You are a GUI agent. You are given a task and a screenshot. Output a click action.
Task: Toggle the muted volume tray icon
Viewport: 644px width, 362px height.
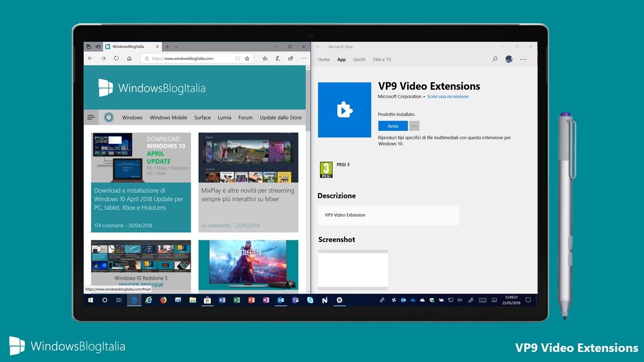click(x=460, y=300)
